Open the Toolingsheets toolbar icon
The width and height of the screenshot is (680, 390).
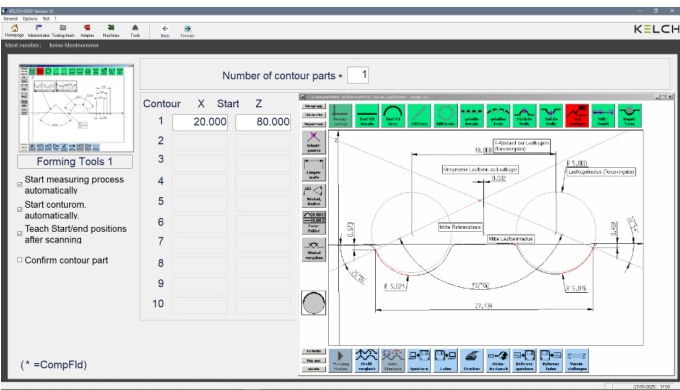pos(63,30)
